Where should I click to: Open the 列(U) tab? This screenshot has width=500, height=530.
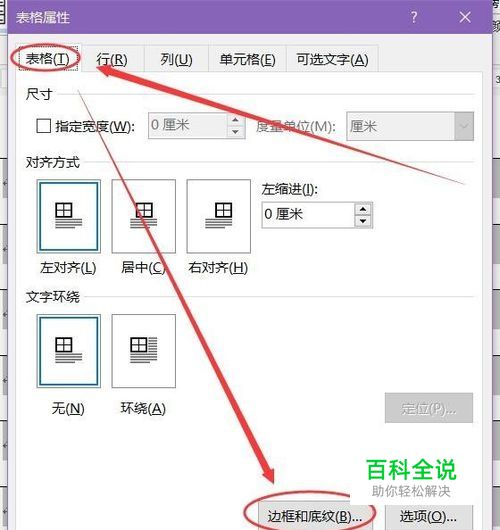click(176, 60)
